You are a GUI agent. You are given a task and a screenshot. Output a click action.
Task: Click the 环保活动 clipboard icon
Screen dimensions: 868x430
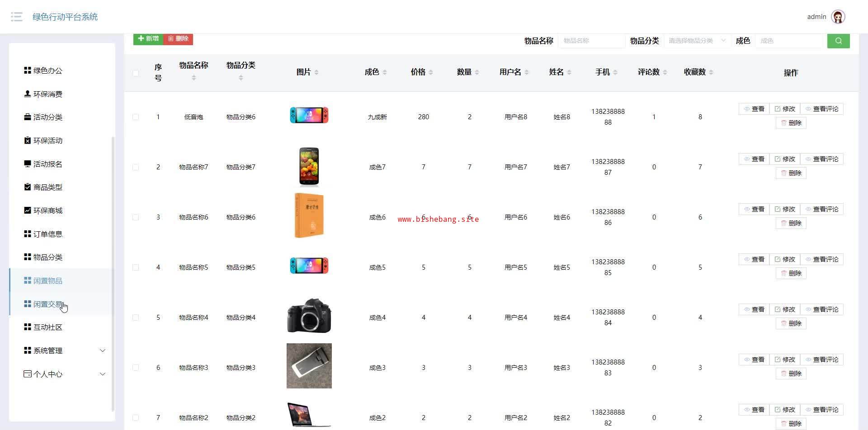click(x=27, y=140)
